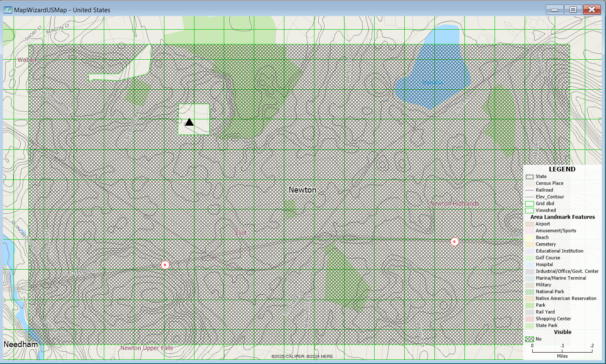The image size is (606, 364).
Task: Click the Grid dbd legend symbol
Action: click(529, 204)
